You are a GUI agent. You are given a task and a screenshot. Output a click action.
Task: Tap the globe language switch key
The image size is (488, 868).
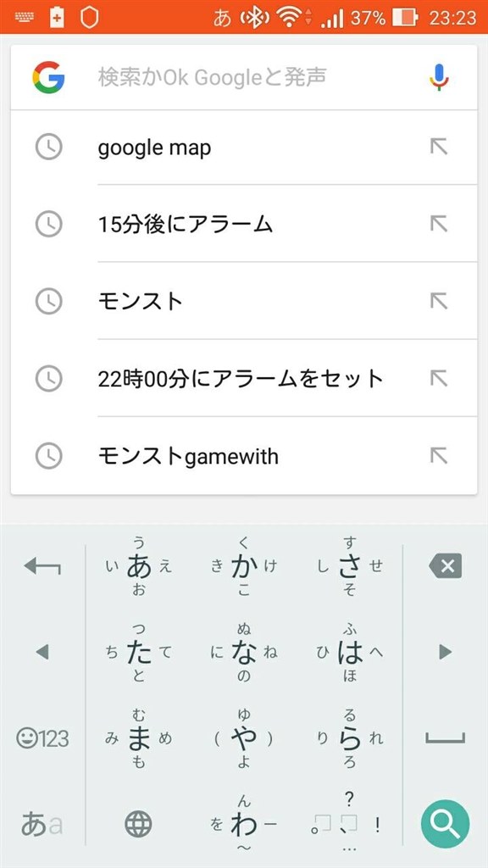click(x=138, y=825)
